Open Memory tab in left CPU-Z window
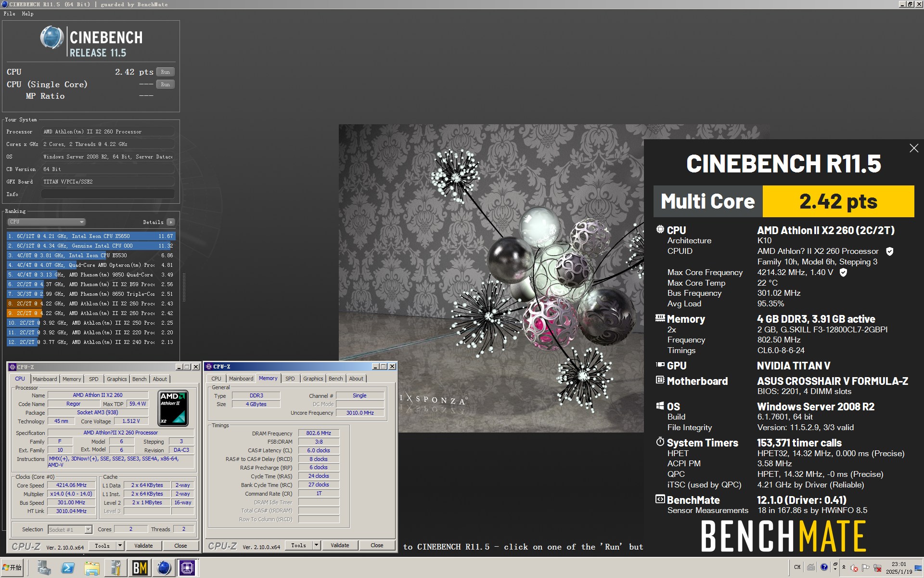This screenshot has width=924, height=578. 72,379
